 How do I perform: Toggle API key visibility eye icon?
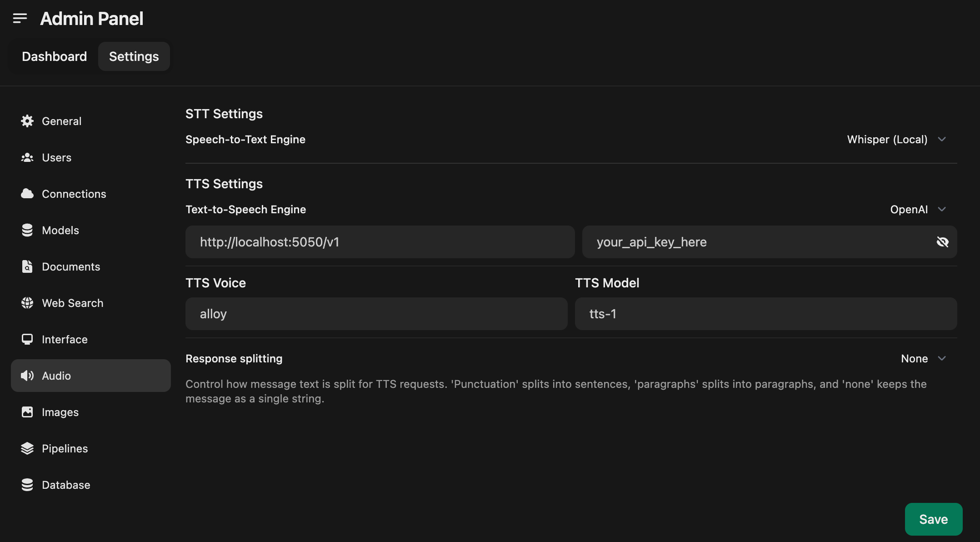click(x=942, y=242)
